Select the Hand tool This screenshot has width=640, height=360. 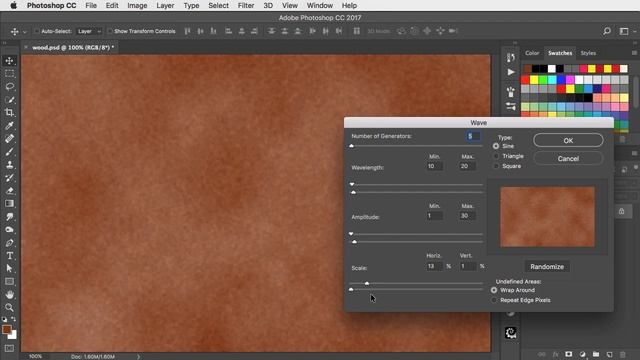[9, 295]
